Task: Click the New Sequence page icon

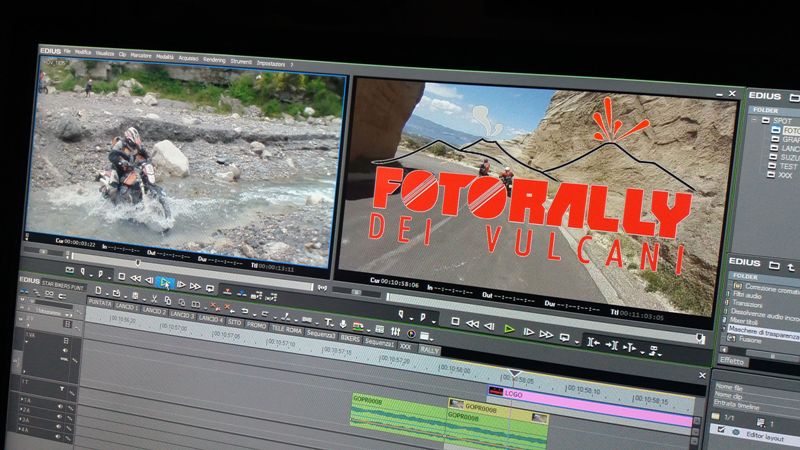Action: pyautogui.click(x=98, y=290)
